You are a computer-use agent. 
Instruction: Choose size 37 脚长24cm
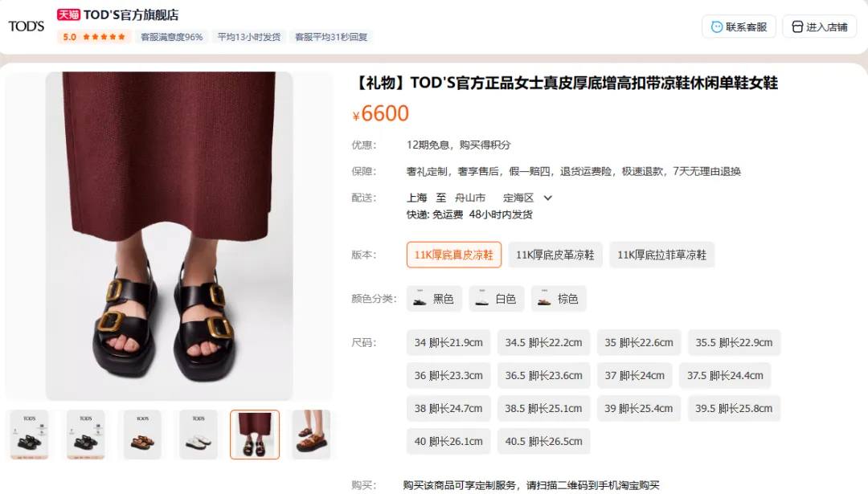tap(634, 376)
